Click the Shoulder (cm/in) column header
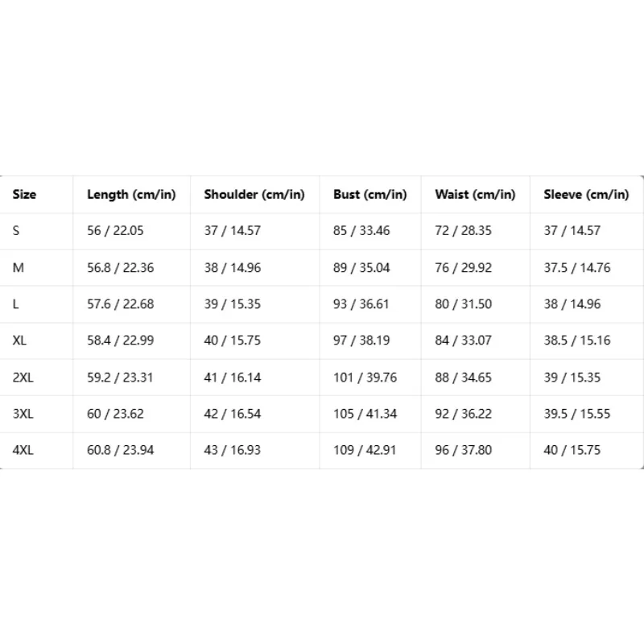 tap(254, 195)
